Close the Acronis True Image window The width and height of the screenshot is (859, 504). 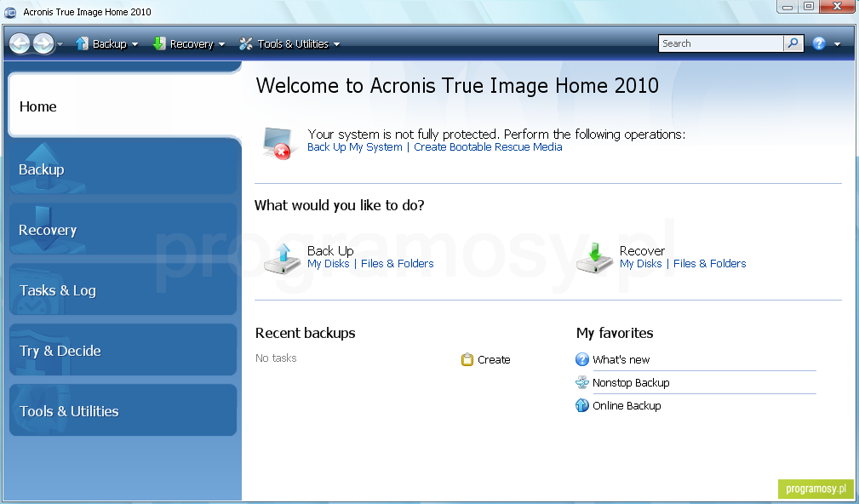click(837, 7)
